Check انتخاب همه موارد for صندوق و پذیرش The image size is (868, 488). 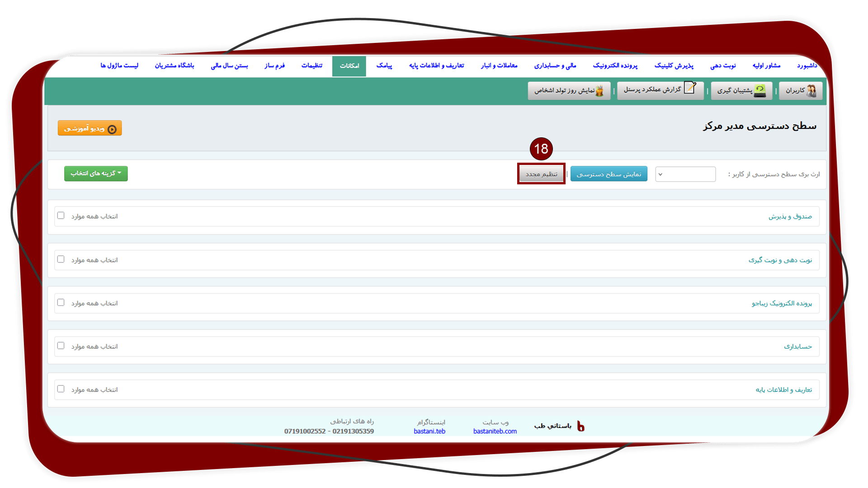[61, 216]
